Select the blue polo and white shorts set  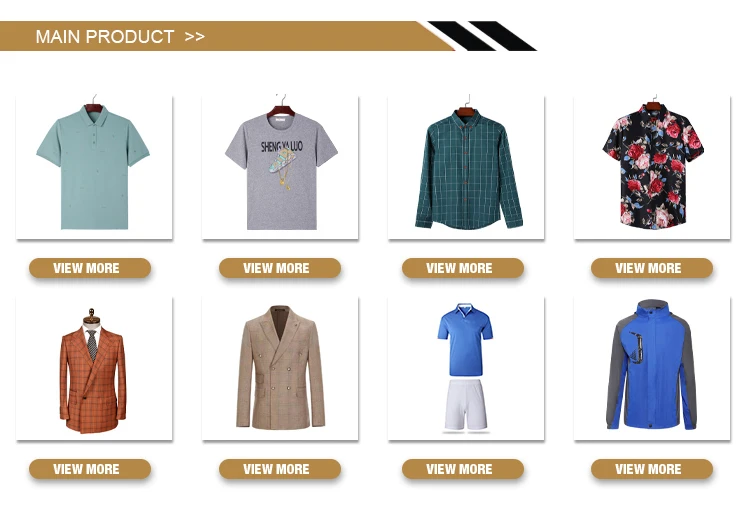(x=466, y=368)
